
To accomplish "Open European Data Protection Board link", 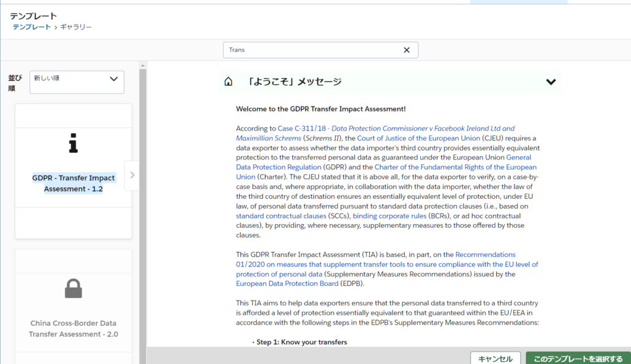I will pyautogui.click(x=287, y=283).
